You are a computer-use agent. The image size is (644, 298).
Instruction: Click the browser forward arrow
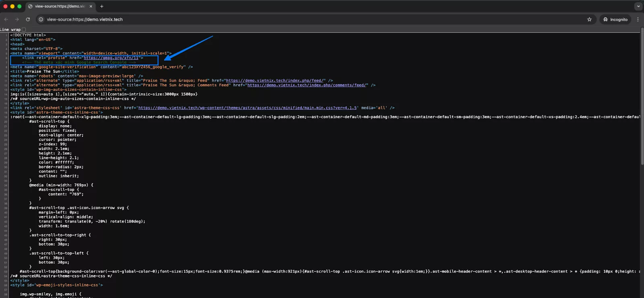click(17, 19)
